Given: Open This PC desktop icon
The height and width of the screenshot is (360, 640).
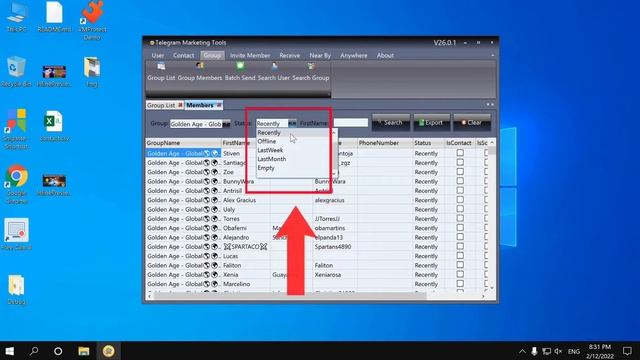Looking at the screenshot, I should click(x=17, y=17).
